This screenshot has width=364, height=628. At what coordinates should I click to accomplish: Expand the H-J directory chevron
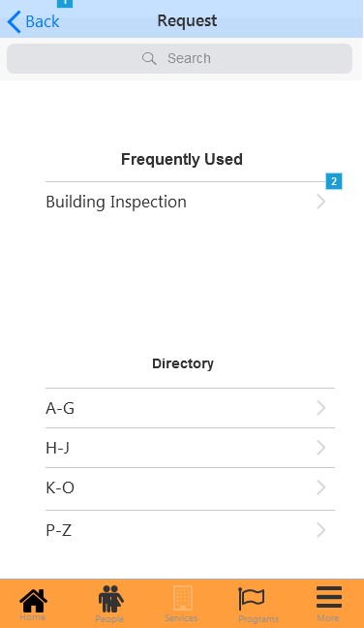coord(320,448)
